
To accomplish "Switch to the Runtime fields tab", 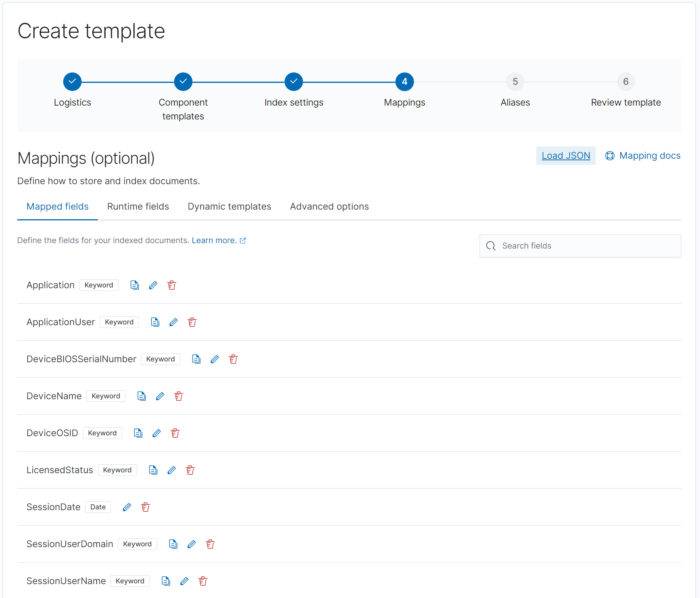I will [138, 207].
